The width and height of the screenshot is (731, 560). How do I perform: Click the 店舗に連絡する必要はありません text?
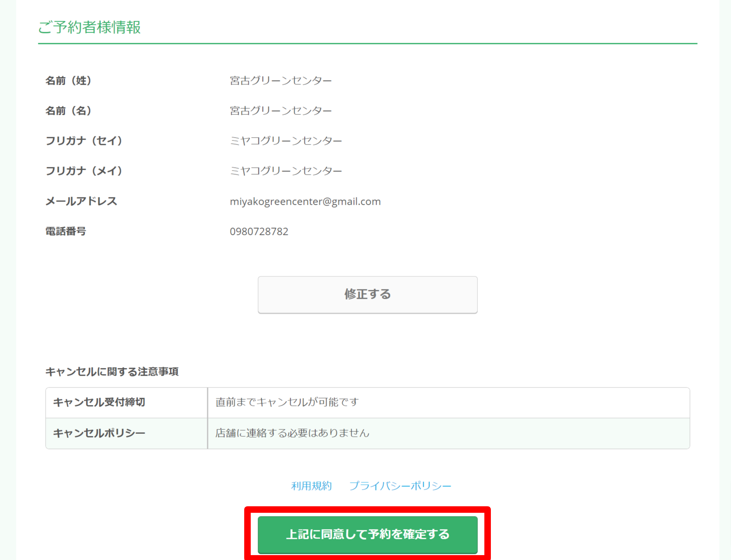point(292,433)
